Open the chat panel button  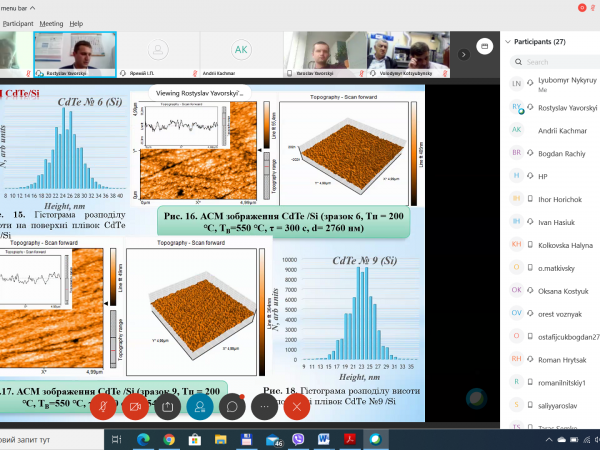[232, 406]
